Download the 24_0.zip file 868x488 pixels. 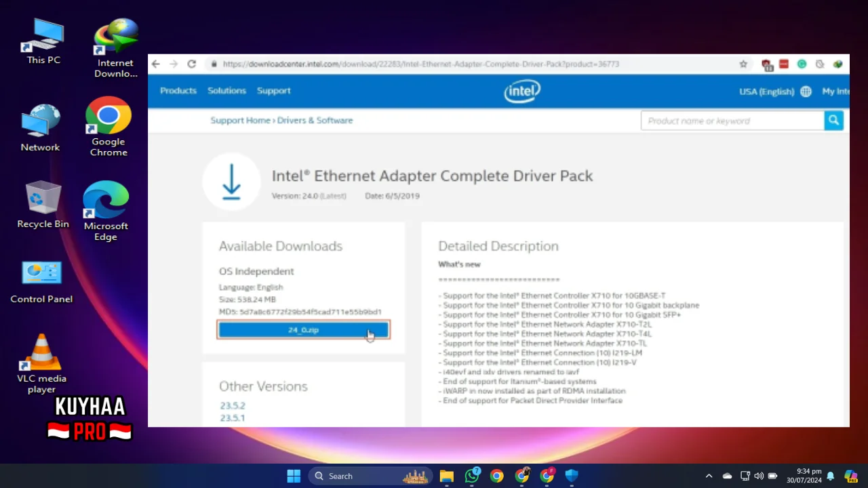point(303,329)
